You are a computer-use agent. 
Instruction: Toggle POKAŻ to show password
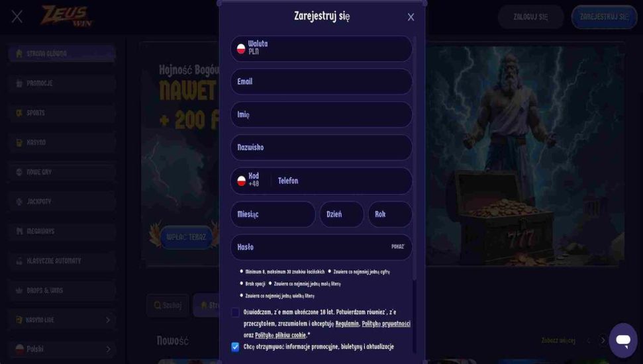coord(397,247)
